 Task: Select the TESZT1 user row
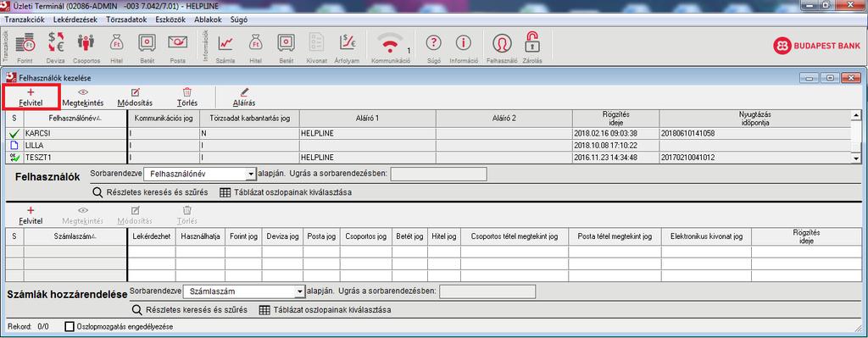pos(427,157)
